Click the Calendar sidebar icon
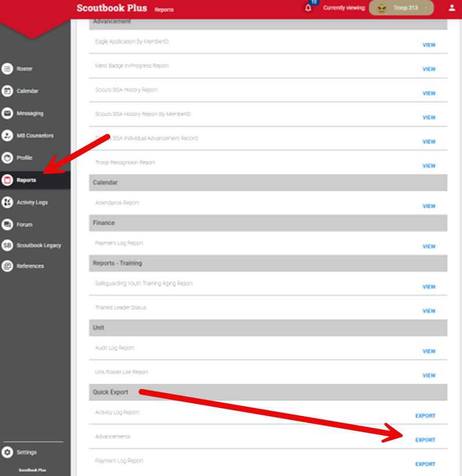 click(8, 91)
